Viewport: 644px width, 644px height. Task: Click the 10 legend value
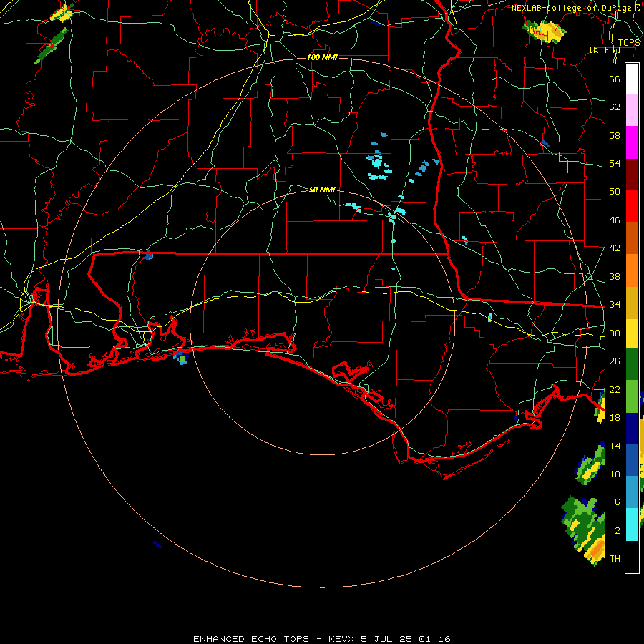615,474
